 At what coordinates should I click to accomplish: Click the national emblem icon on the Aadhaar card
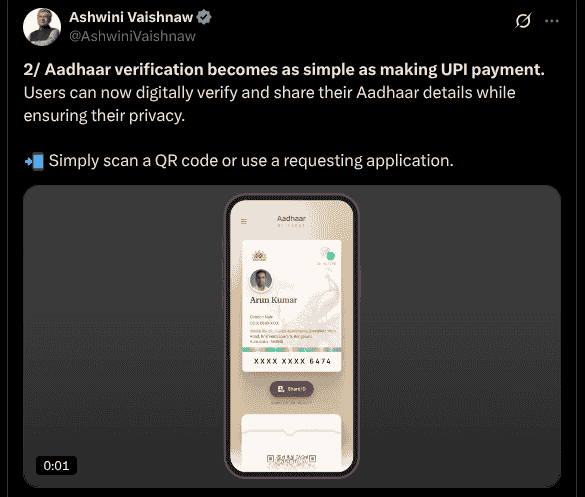[x=259, y=256]
